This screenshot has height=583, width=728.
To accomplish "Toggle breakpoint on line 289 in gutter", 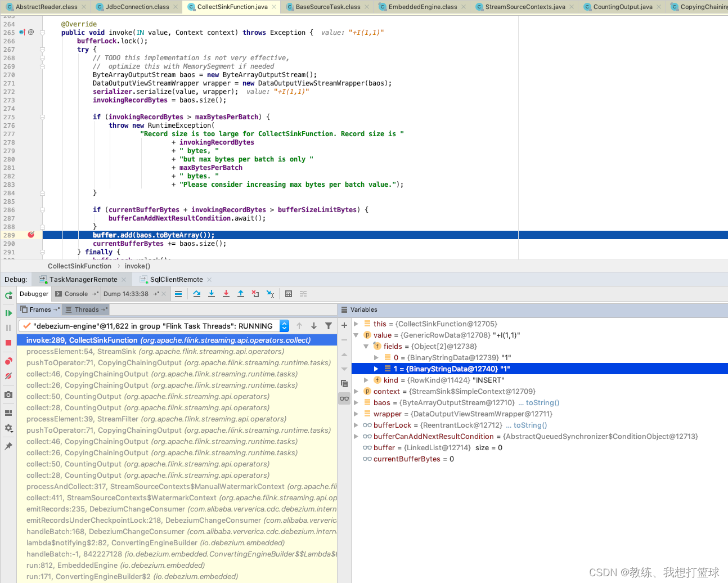I will (x=31, y=235).
